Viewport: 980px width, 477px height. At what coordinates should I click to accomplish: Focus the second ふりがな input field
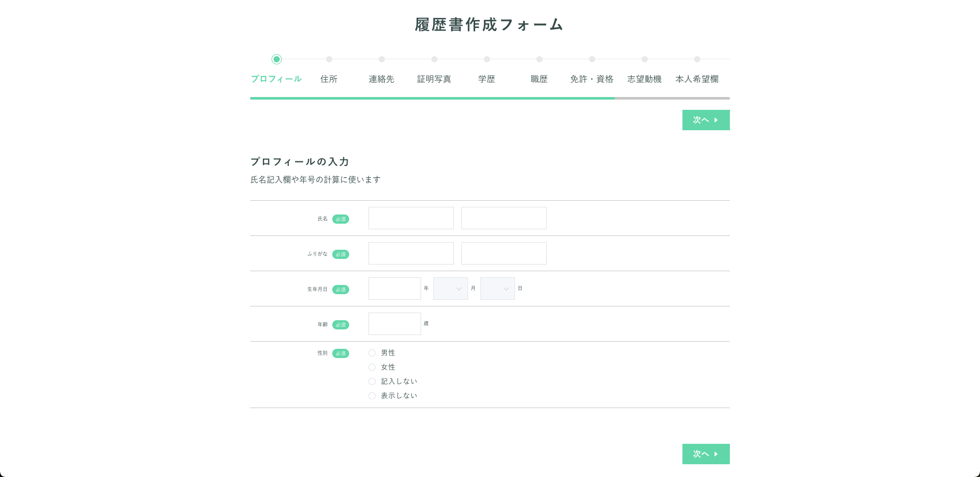coord(504,253)
